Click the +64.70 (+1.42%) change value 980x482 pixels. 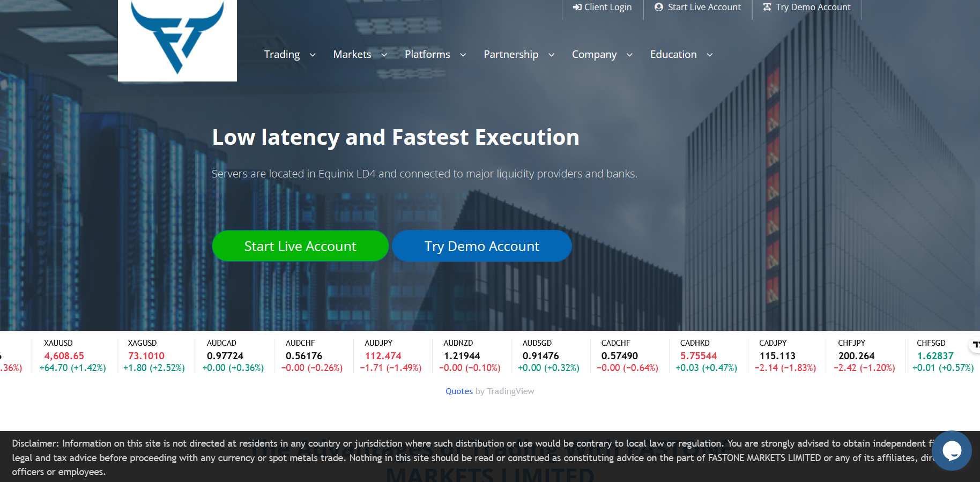click(x=72, y=368)
